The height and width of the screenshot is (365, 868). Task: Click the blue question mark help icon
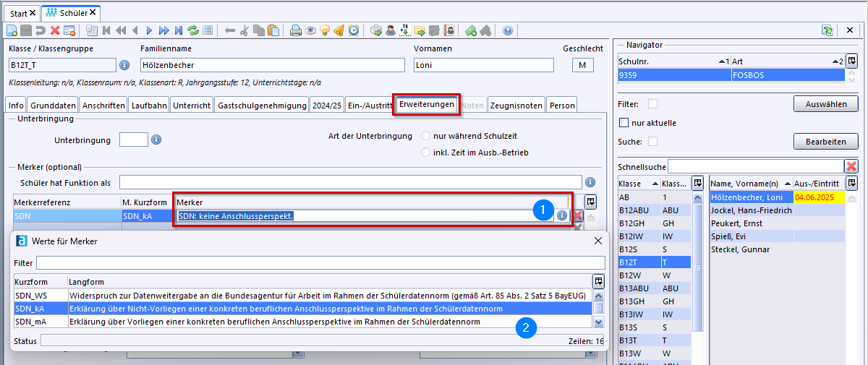pos(508,30)
